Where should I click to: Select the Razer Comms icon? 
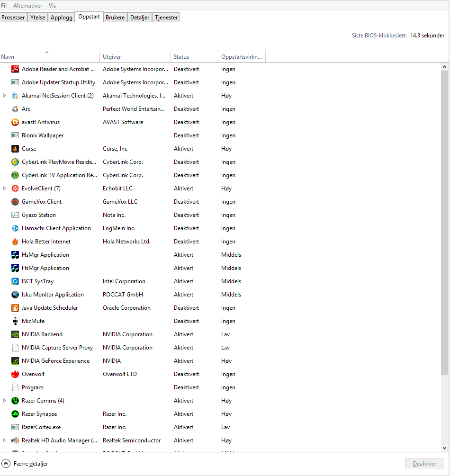click(x=15, y=400)
